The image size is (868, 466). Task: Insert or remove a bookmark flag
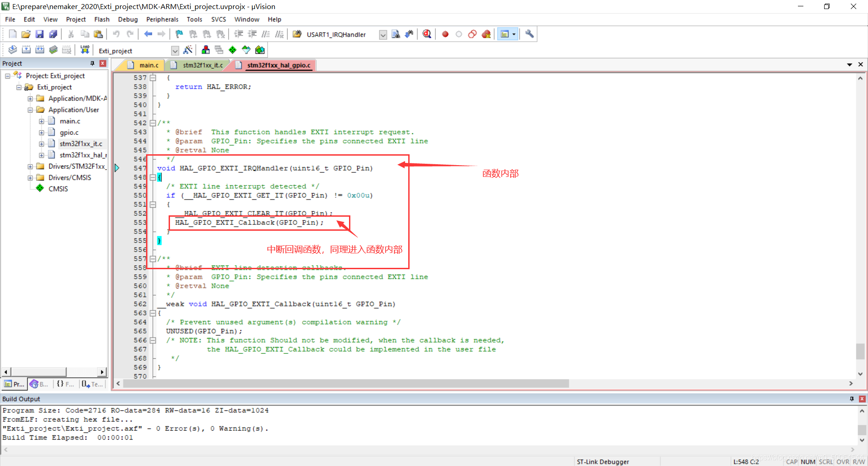point(179,34)
